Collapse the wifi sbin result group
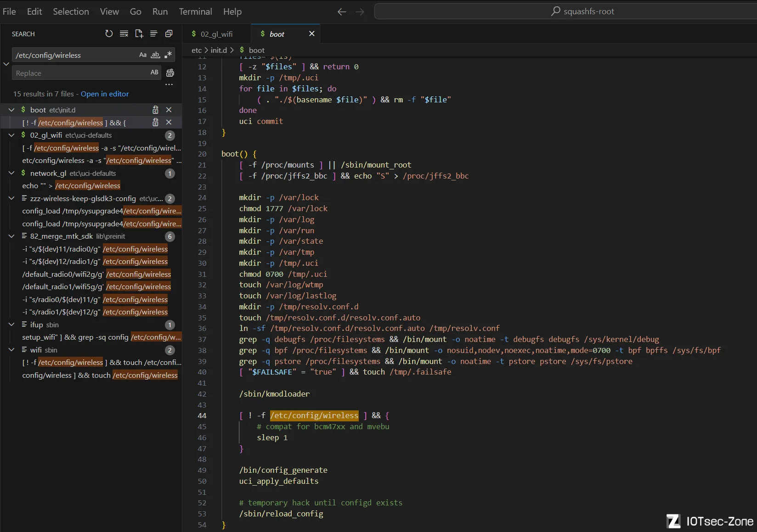This screenshot has height=532, width=757. [11, 350]
